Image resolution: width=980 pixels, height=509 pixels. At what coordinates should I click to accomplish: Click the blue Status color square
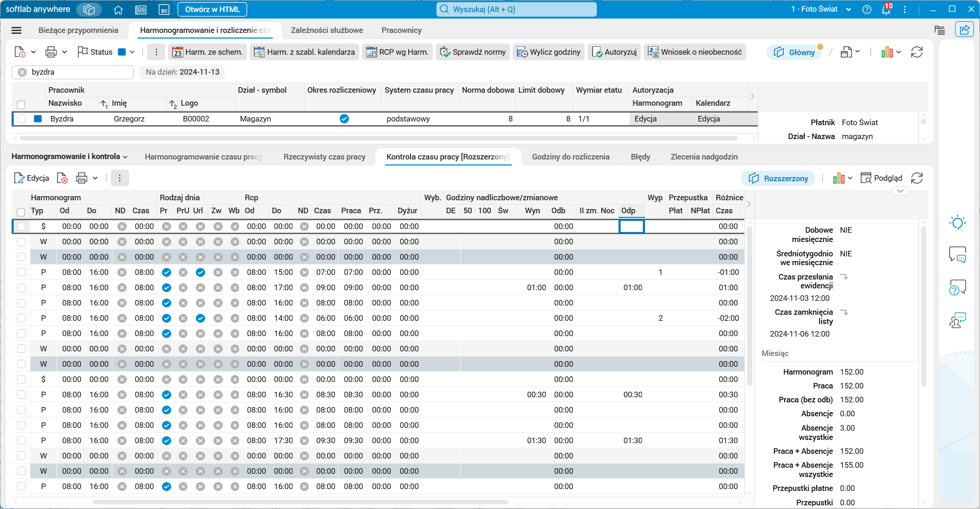point(122,52)
